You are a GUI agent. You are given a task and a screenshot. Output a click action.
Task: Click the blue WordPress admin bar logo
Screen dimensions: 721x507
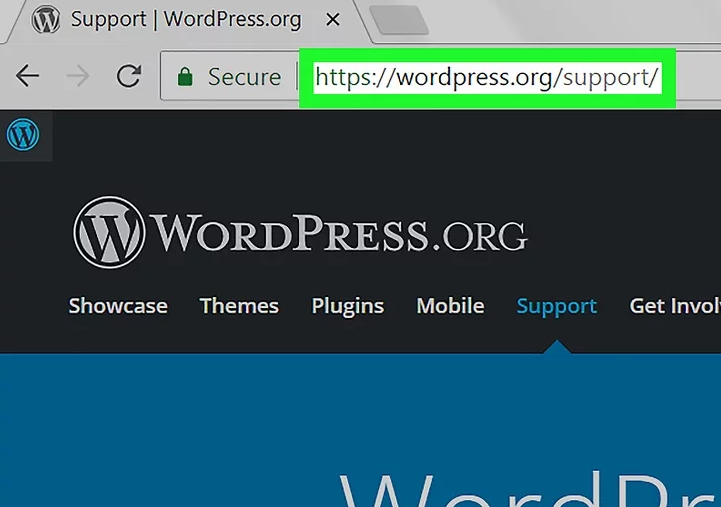pos(23,135)
